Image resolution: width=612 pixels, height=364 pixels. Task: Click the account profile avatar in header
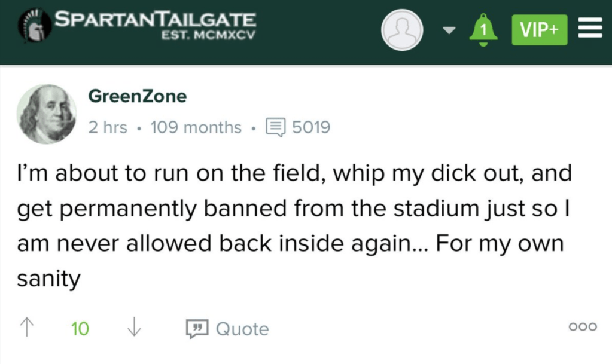click(x=403, y=29)
